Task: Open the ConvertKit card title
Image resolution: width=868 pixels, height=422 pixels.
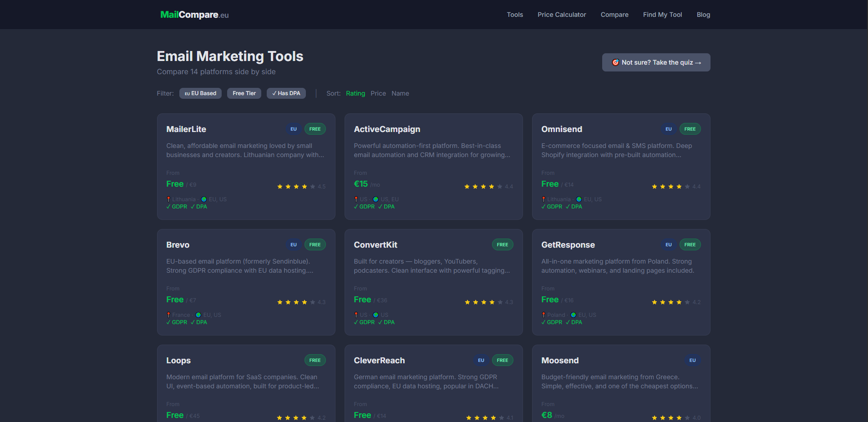Action: (376, 245)
